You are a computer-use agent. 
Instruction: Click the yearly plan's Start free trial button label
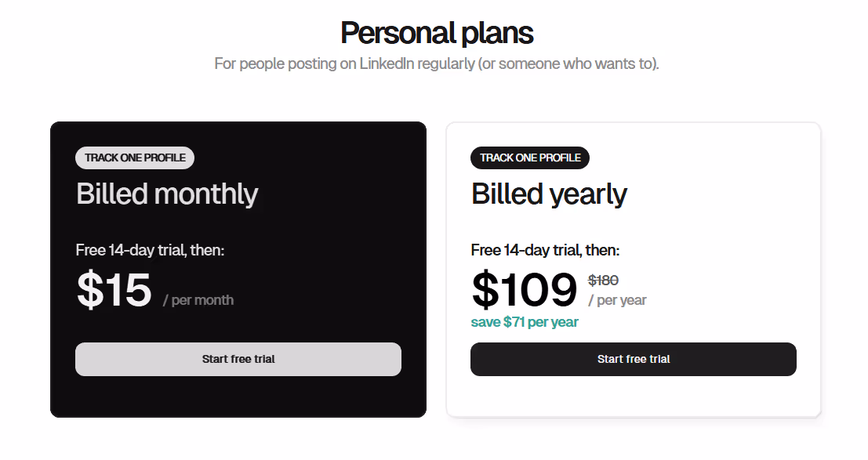click(633, 359)
